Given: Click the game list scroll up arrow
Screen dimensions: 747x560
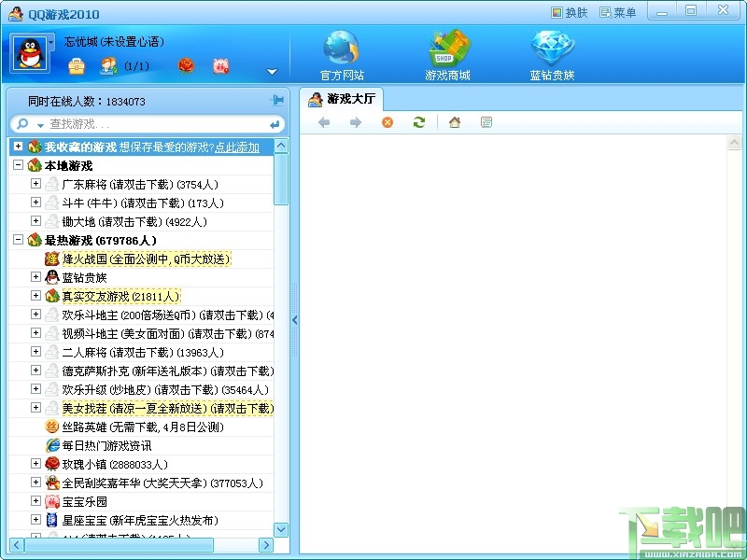Looking at the screenshot, I should tap(281, 146).
